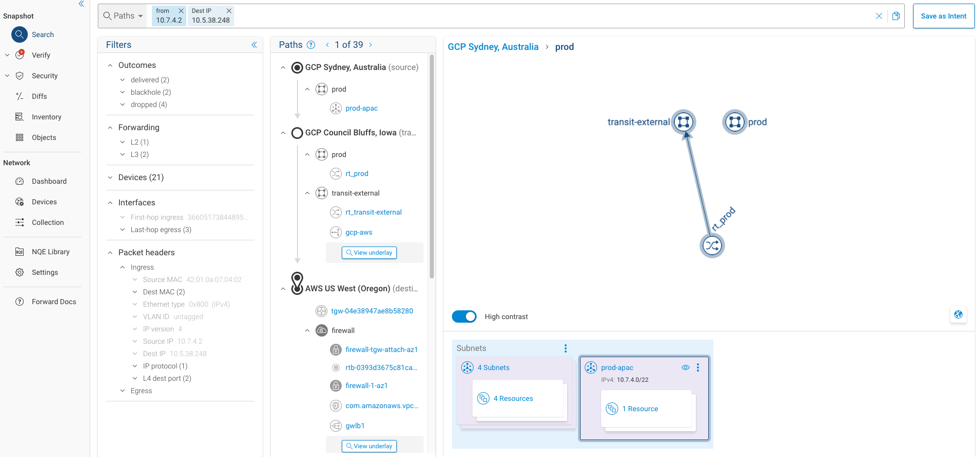The width and height of the screenshot is (980, 457).
Task: Click Save as Intent button
Action: (x=943, y=16)
